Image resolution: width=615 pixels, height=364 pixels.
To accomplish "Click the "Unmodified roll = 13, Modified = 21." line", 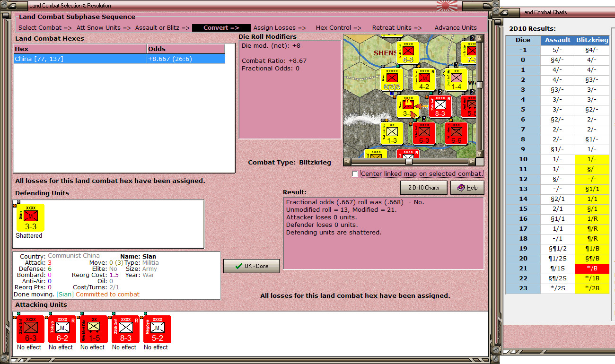I will click(341, 209).
